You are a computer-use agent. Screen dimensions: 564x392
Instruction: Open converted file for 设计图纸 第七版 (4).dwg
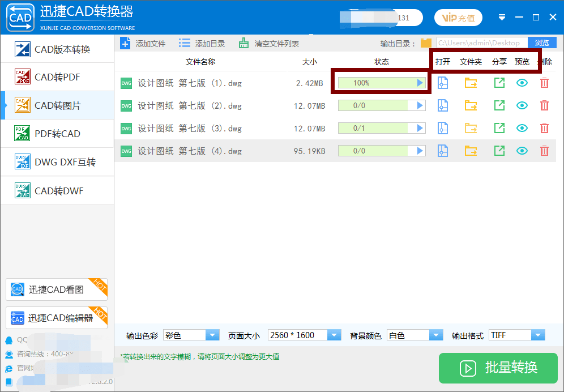[x=443, y=151]
